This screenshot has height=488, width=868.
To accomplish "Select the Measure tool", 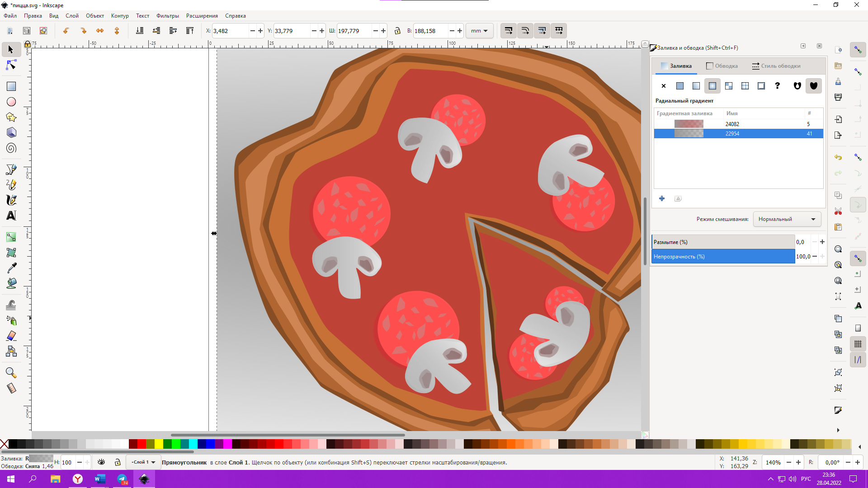I will coord(11,388).
